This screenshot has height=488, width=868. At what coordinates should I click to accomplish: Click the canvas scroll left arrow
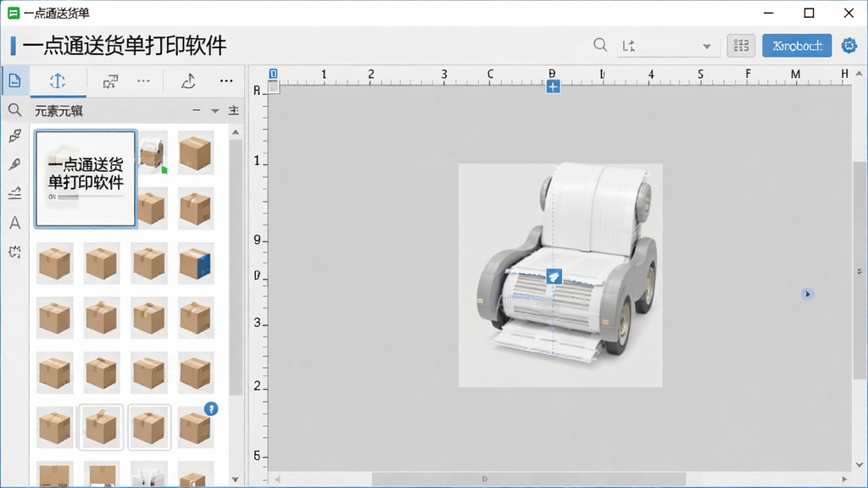[277, 479]
